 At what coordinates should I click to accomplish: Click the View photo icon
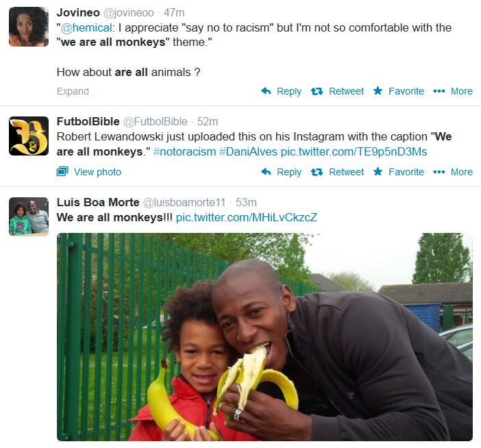(62, 171)
